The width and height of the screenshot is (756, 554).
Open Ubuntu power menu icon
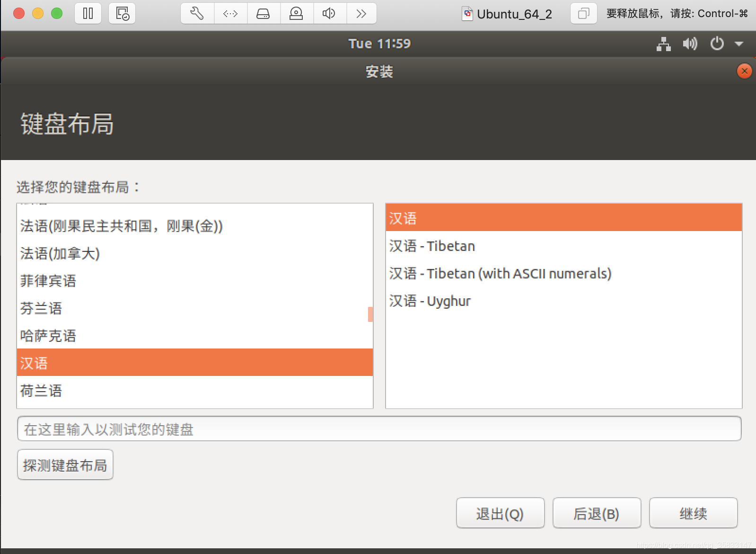click(717, 44)
